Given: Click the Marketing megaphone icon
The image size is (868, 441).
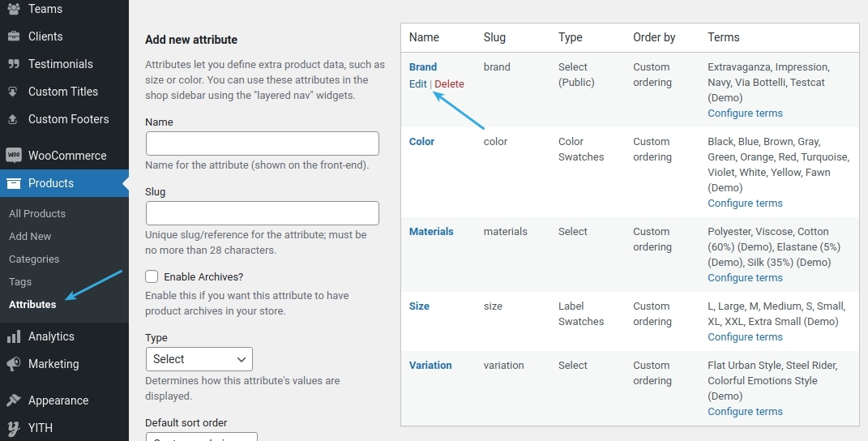Looking at the screenshot, I should click(x=14, y=364).
